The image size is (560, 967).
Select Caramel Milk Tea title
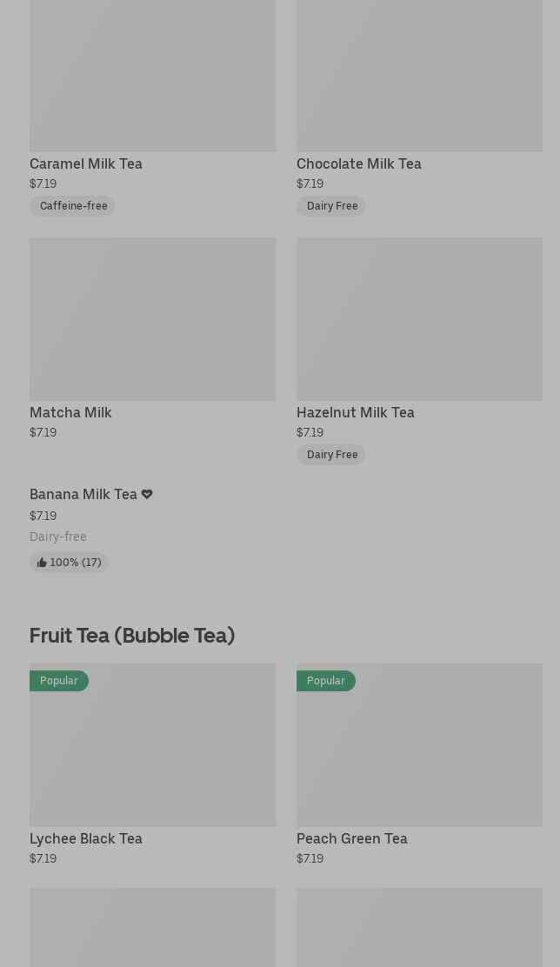85,163
